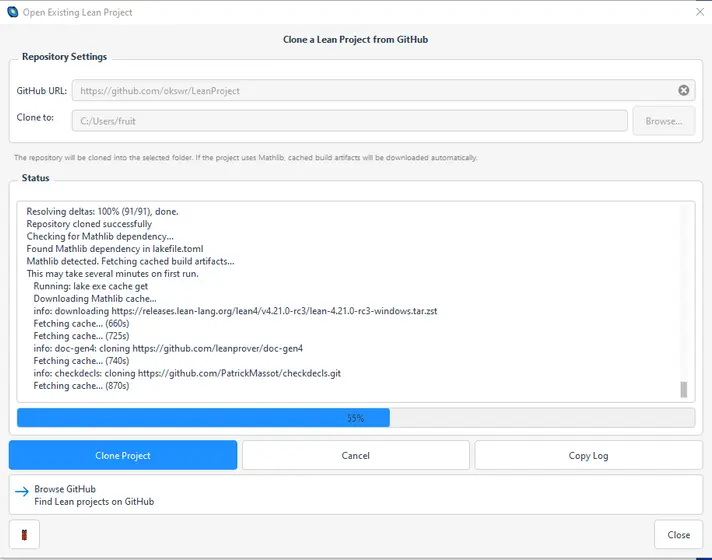712x560 pixels.
Task: Click the blue Clone Project button
Action: (123, 455)
